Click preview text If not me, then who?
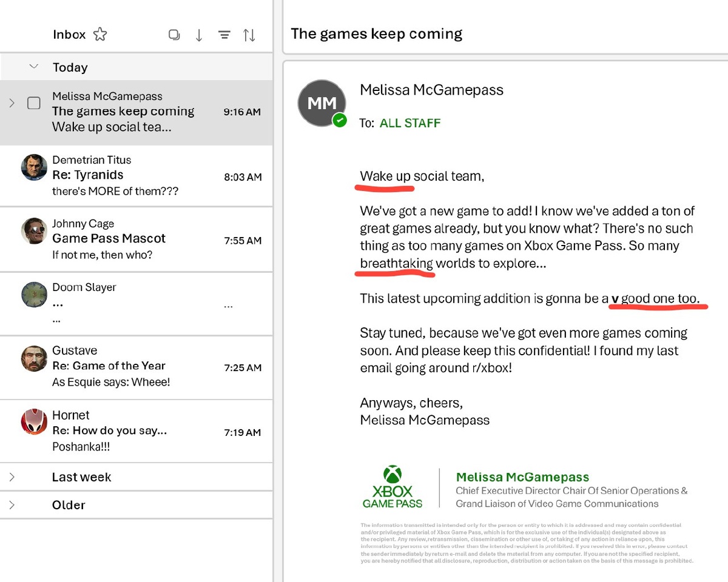Screen dimensions: 728x582 [103, 255]
